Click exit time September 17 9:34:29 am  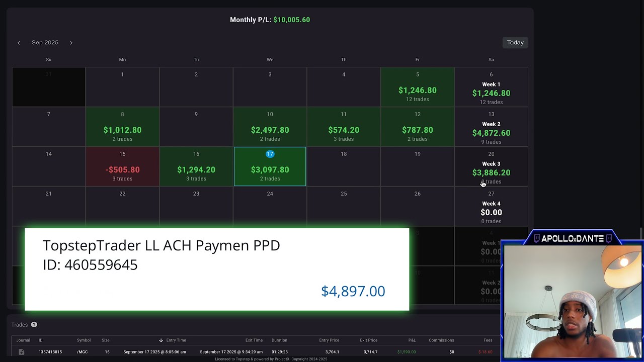pyautogui.click(x=231, y=352)
